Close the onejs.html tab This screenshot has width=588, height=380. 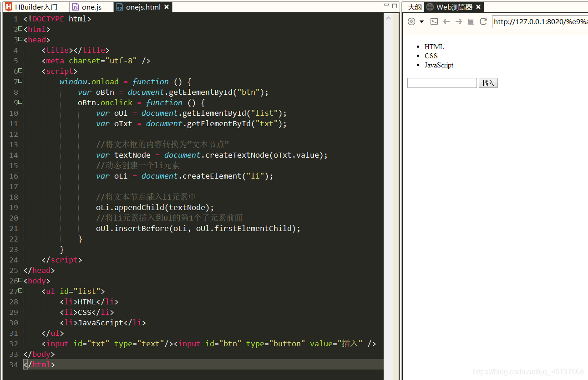click(x=167, y=7)
